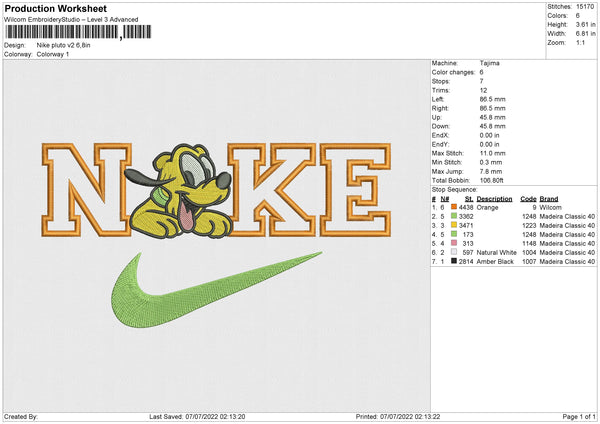Screen dimensions: 600x424
Task: Click the Natural White color swatch
Action: tap(454, 252)
